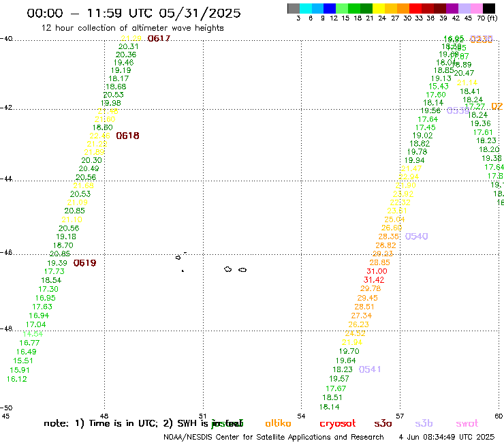The width and height of the screenshot is (504, 443).
Task: Click the wave height value 29.45
Action: pos(367,298)
